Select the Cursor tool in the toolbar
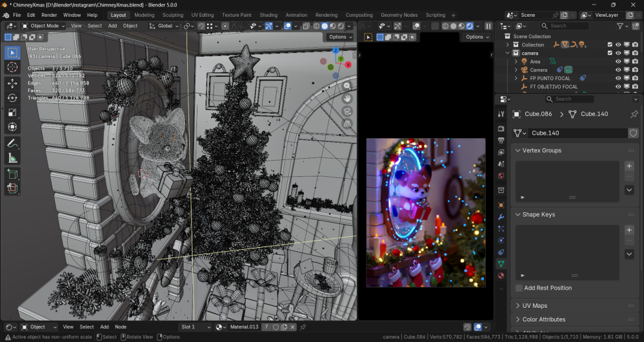The width and height of the screenshot is (644, 342). click(x=12, y=67)
